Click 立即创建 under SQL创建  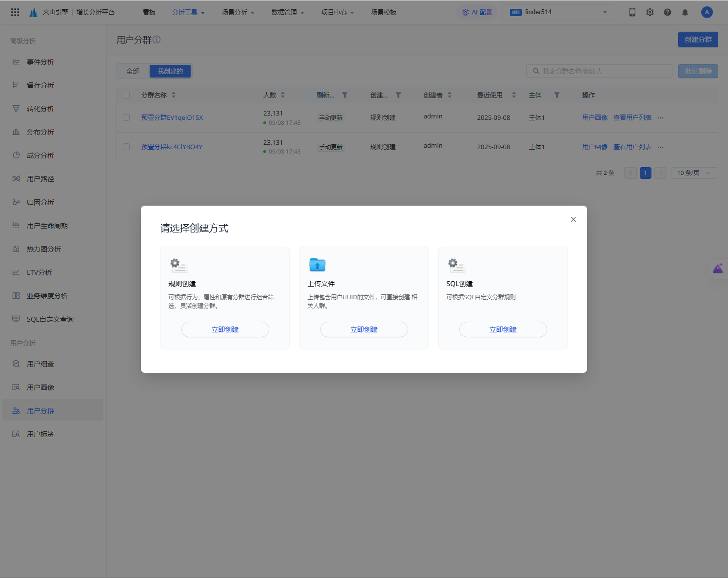503,329
